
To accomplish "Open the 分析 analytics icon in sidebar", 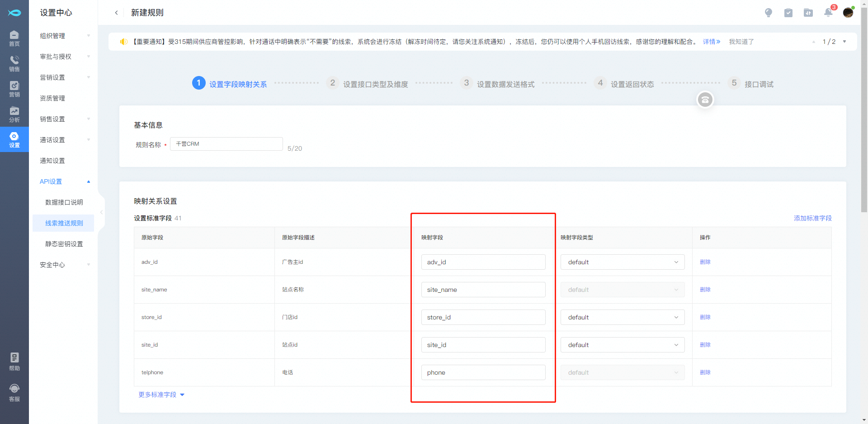I will [x=14, y=114].
